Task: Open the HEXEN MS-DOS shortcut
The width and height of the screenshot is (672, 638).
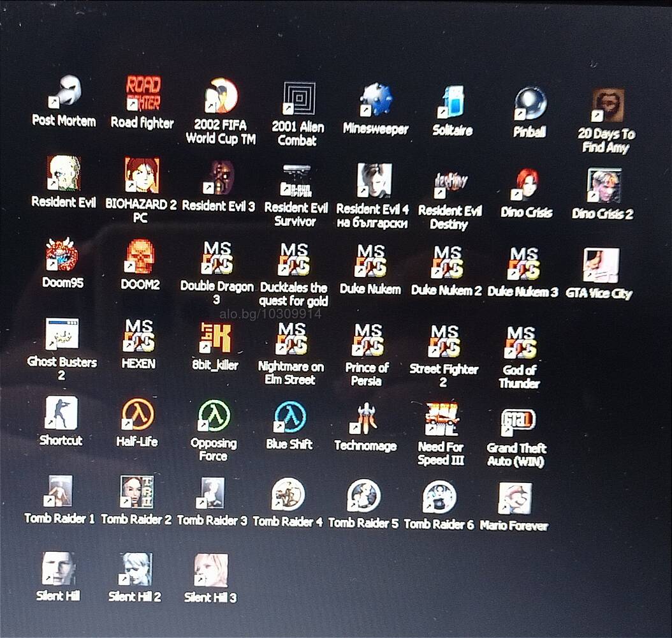Action: (139, 336)
